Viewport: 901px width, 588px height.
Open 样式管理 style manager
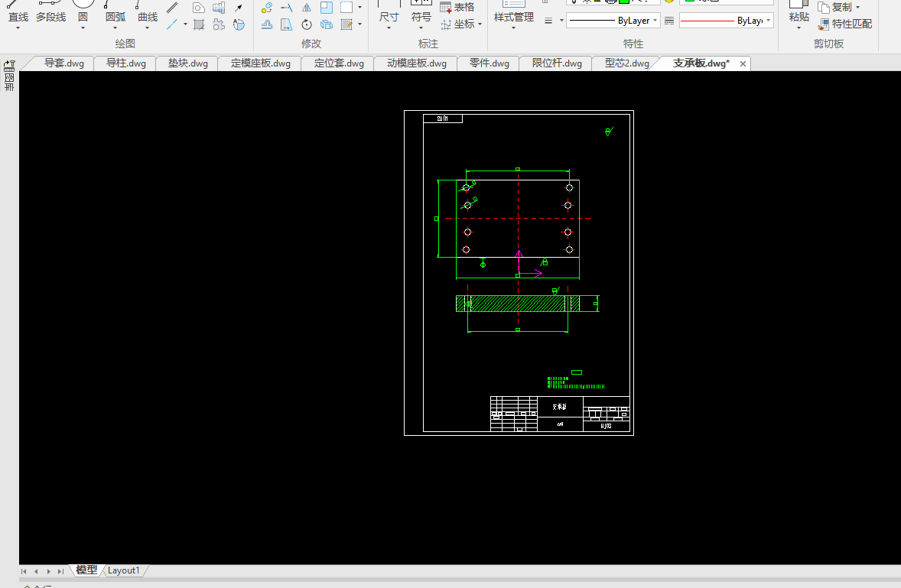point(513,17)
